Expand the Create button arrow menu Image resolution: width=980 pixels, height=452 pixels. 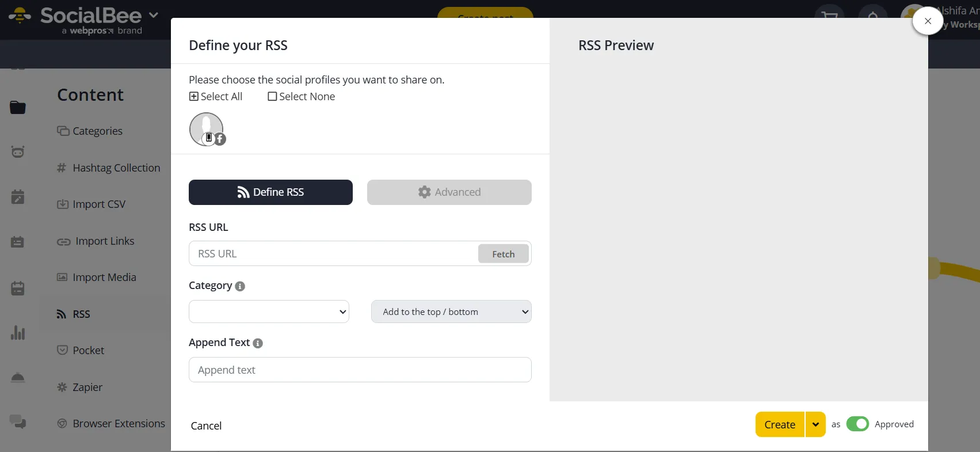[x=815, y=424]
